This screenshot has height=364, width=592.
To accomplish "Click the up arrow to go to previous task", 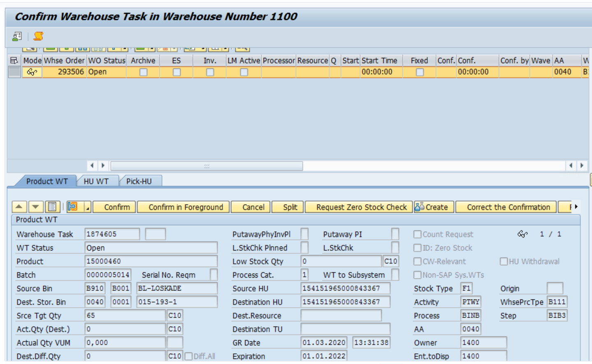I will tap(19, 207).
